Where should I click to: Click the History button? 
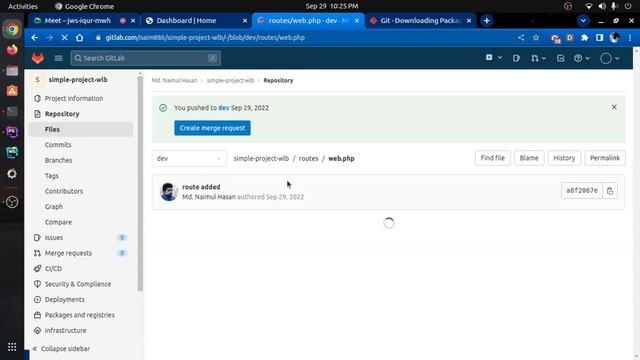pos(564,158)
